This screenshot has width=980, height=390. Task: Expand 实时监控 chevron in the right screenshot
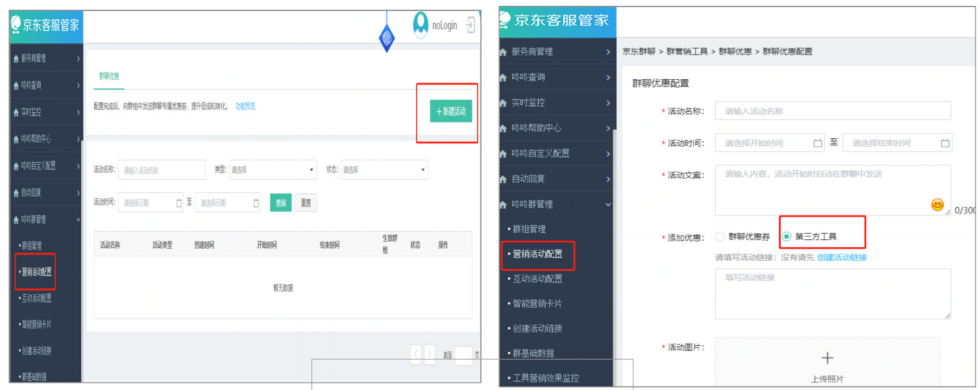tap(608, 103)
